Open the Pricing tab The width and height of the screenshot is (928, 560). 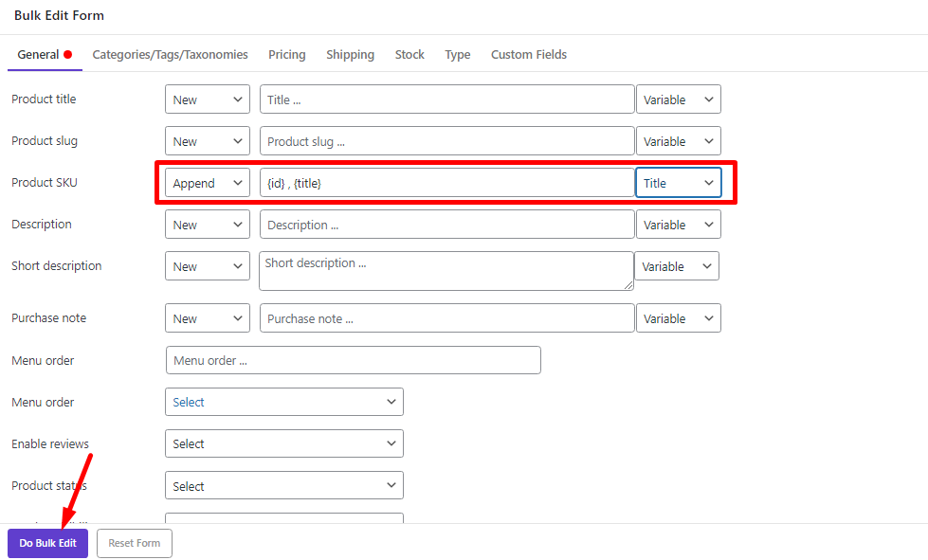286,55
